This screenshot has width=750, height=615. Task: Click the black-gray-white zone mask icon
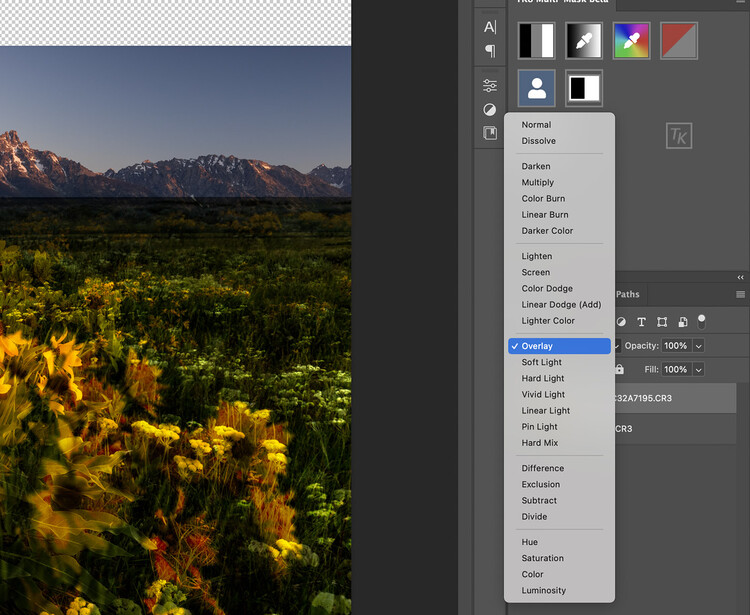point(536,41)
